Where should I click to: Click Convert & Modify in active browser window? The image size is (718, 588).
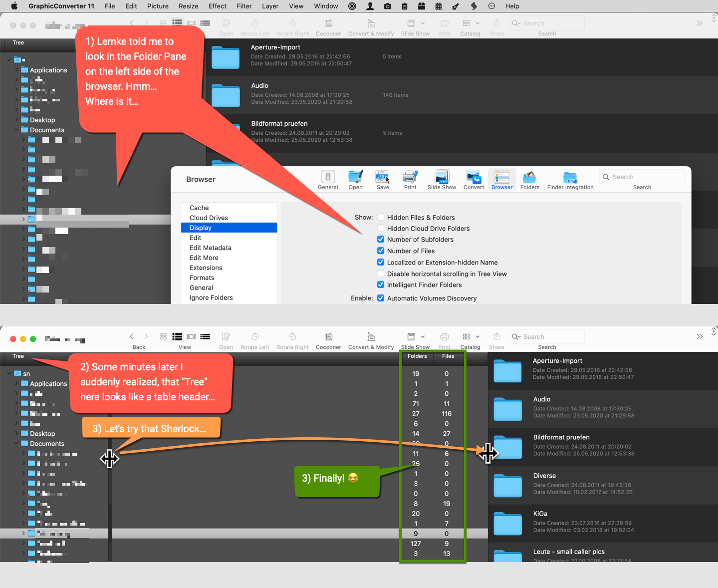371,337
